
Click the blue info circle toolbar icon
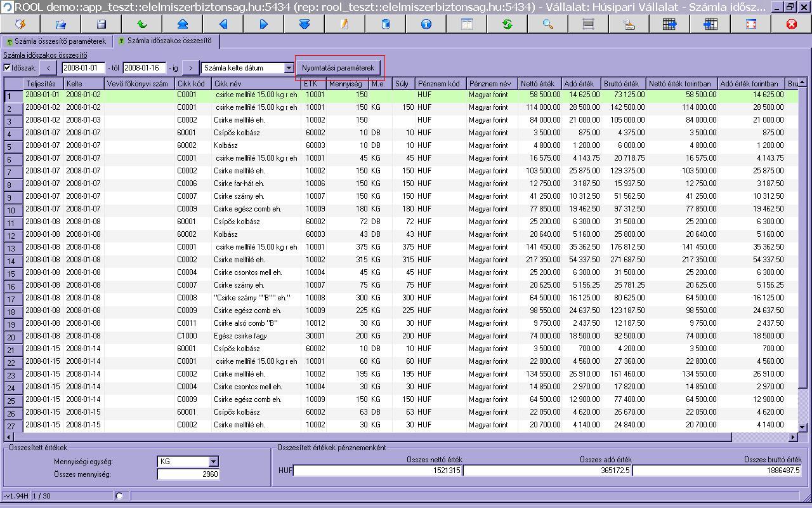coord(426,24)
